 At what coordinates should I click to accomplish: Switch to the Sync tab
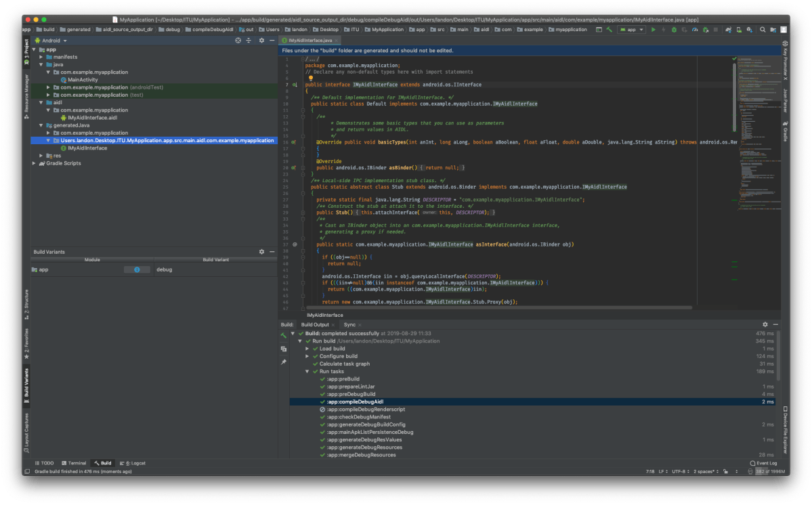(x=349, y=324)
